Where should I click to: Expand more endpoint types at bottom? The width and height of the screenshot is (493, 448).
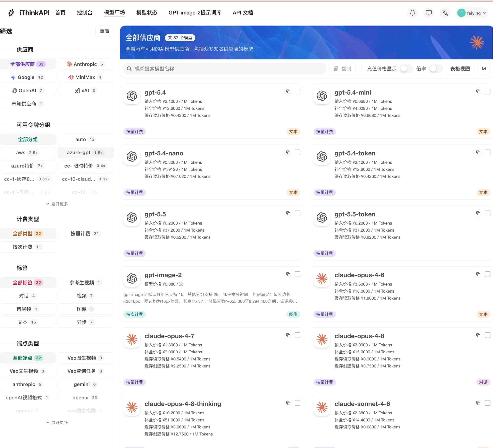[x=57, y=422]
